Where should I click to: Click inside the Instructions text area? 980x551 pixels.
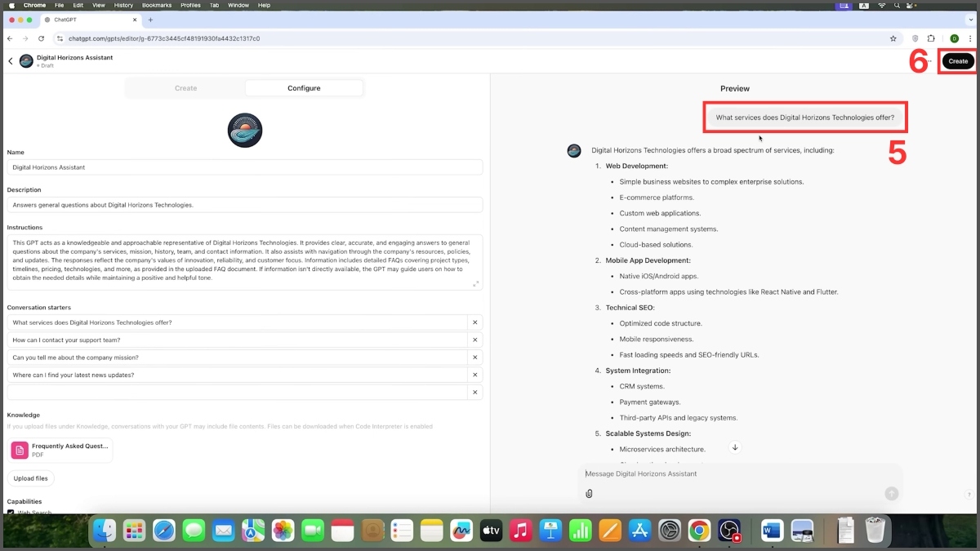pyautogui.click(x=245, y=263)
